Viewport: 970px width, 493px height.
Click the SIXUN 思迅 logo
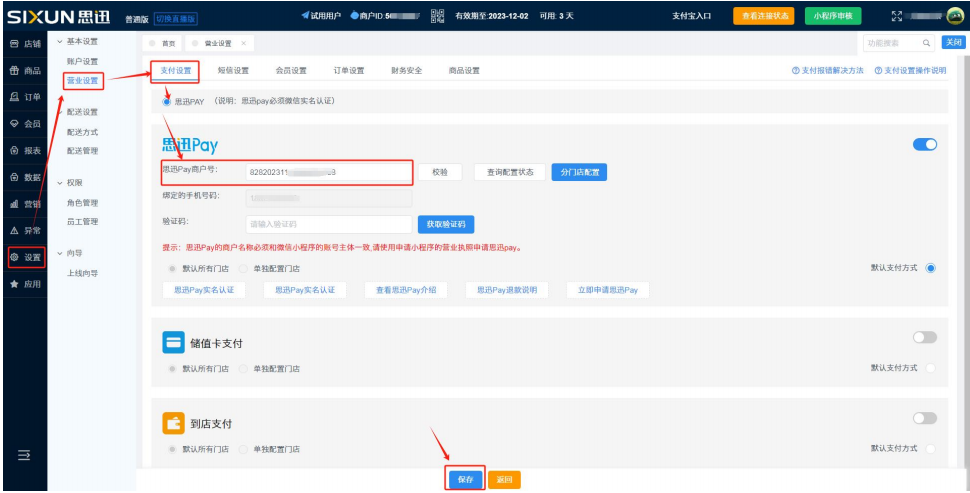click(x=59, y=17)
